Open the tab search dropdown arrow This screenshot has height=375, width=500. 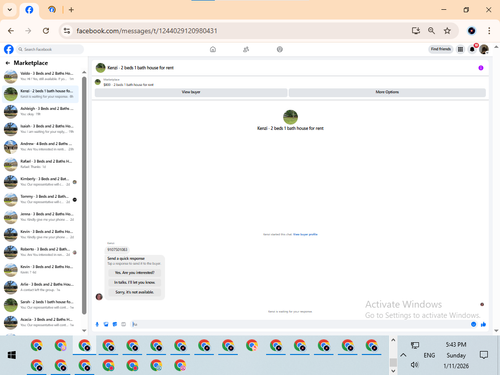pos(10,10)
